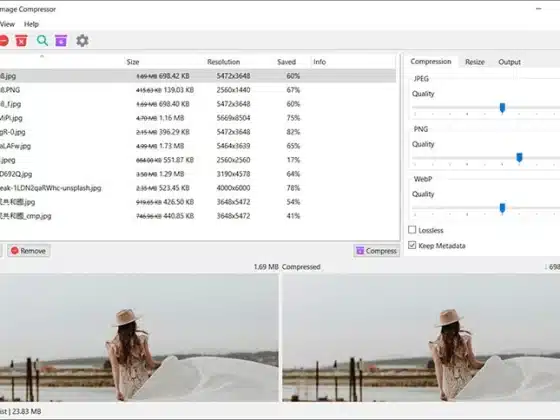Click the red trash clear-list toolbar icon
The height and width of the screenshot is (420, 560).
click(x=21, y=41)
